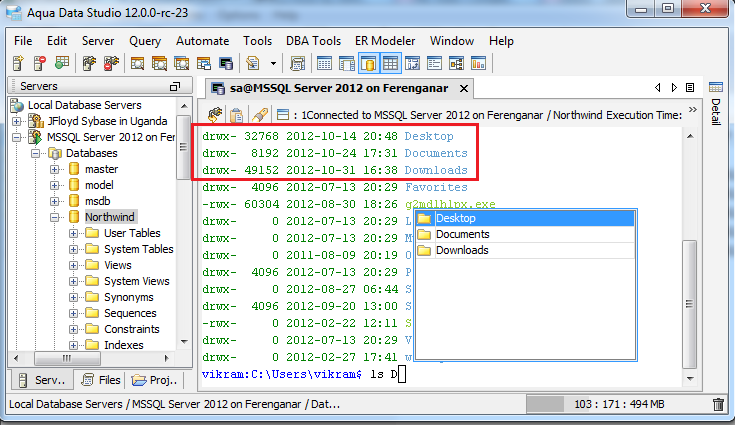Collapse the Northwind database node
Viewport: 735px width, 425px height.
(54, 217)
